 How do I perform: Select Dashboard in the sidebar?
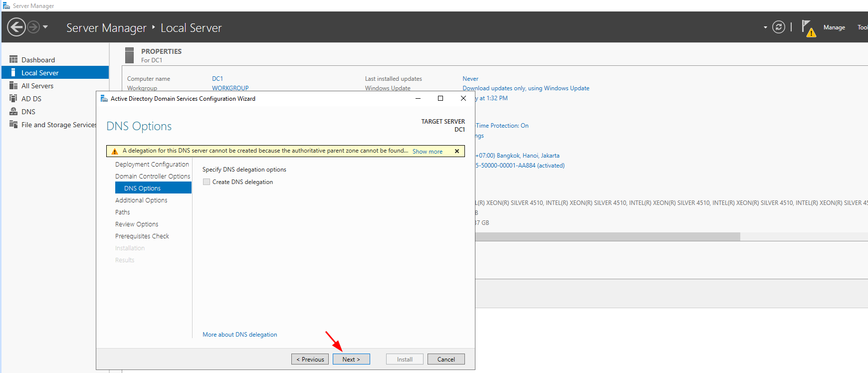(38, 60)
